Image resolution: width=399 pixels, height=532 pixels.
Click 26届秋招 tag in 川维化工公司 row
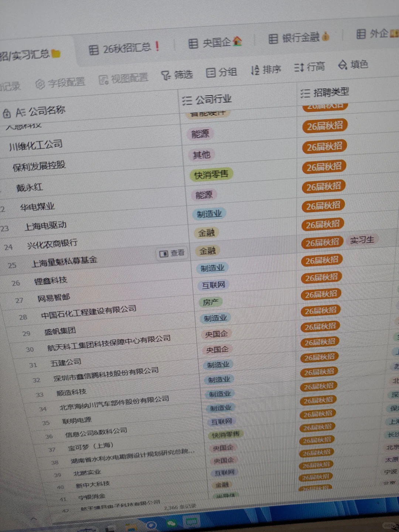pyautogui.click(x=325, y=126)
